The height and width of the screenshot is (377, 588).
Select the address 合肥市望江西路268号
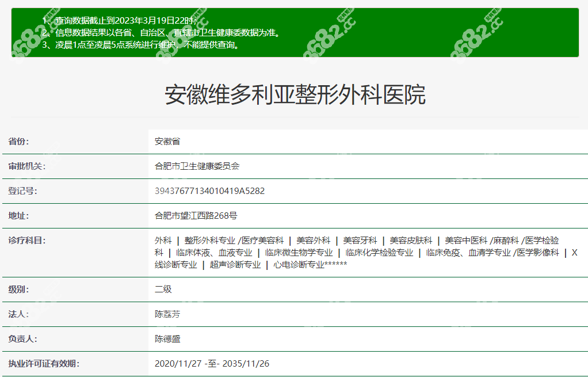(x=196, y=216)
